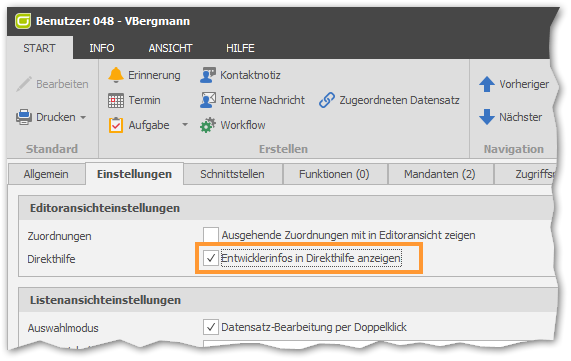Click the Nächster down arrow icon
Screen dimensions: 571x361
487,117
